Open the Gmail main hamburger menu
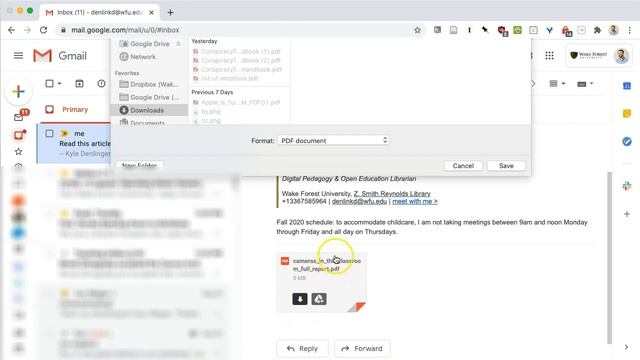 click(x=18, y=56)
